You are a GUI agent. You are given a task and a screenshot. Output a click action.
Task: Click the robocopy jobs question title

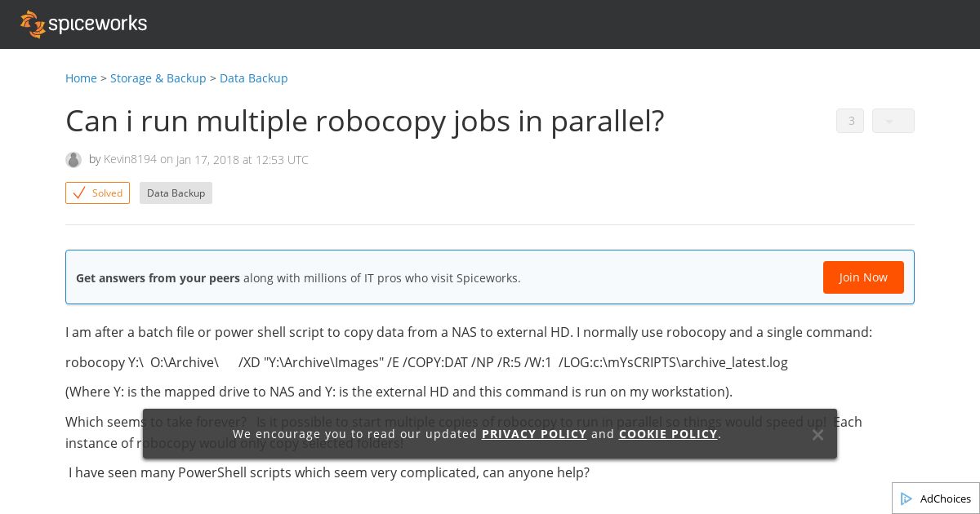(365, 121)
